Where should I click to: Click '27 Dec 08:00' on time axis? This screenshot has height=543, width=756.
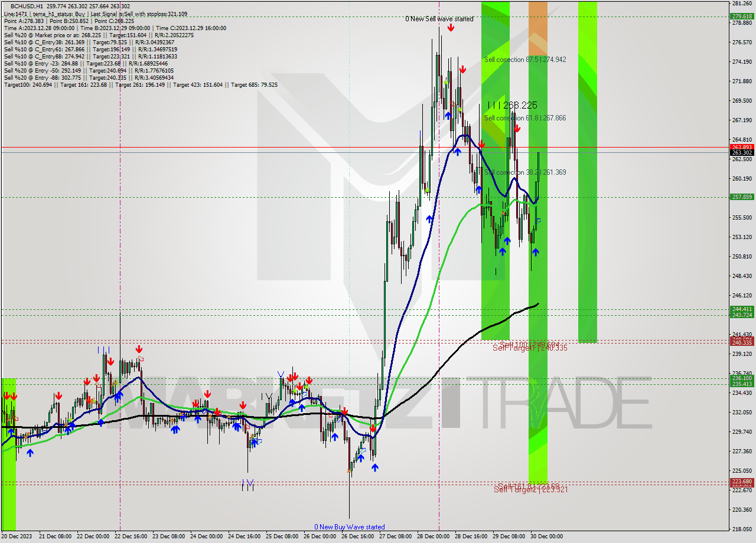click(395, 537)
